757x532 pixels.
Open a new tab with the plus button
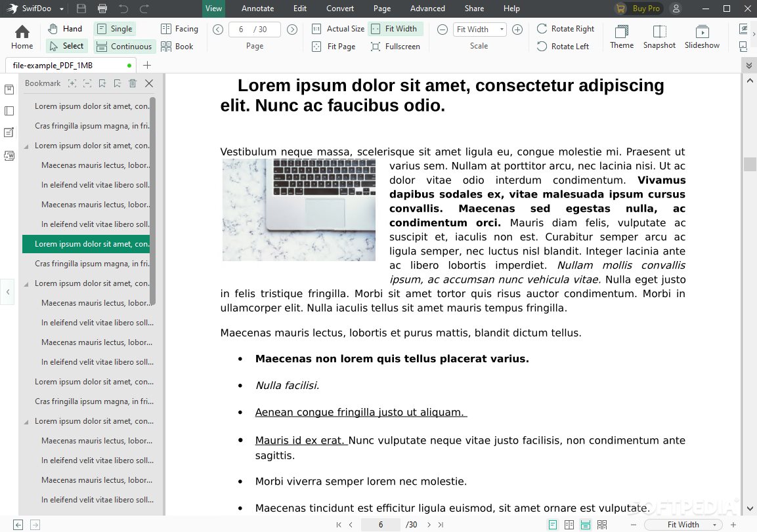[x=147, y=65]
